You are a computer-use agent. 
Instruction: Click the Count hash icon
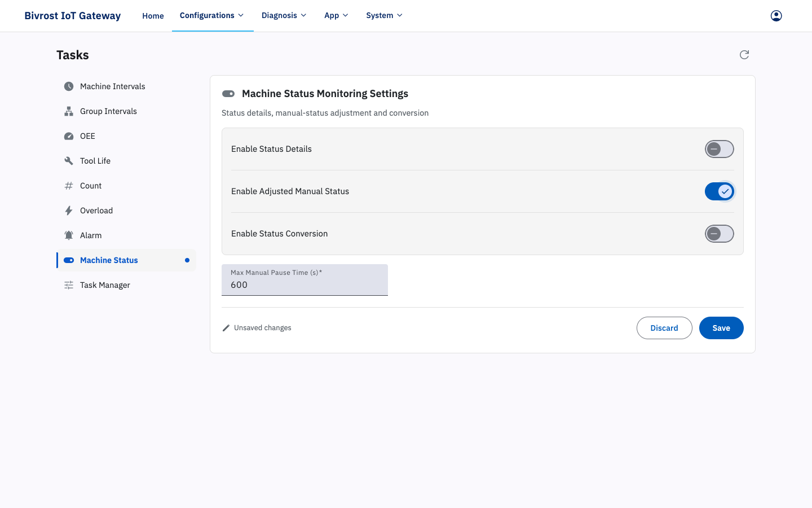click(69, 186)
